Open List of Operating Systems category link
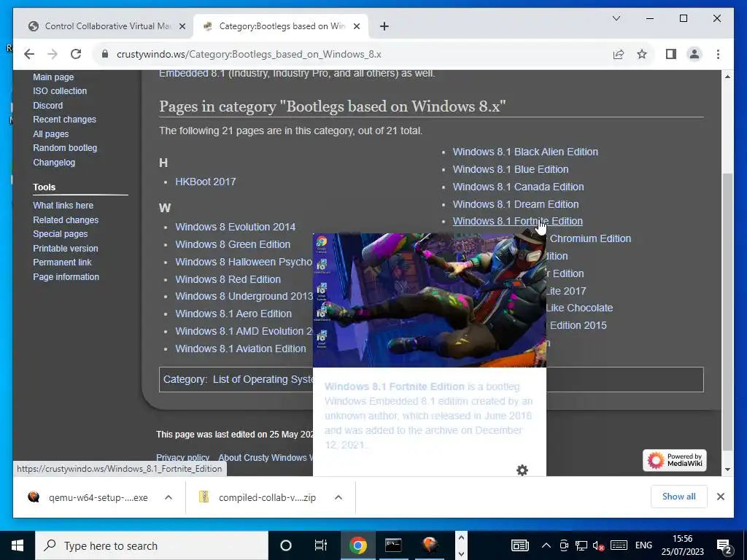747x560 pixels. pyautogui.click(x=263, y=379)
